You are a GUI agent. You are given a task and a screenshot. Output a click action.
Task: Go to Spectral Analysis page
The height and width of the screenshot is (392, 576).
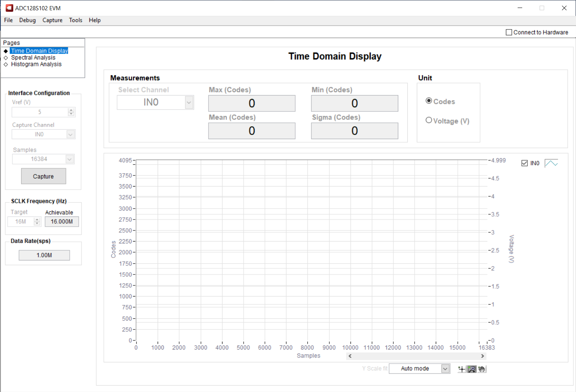click(33, 58)
